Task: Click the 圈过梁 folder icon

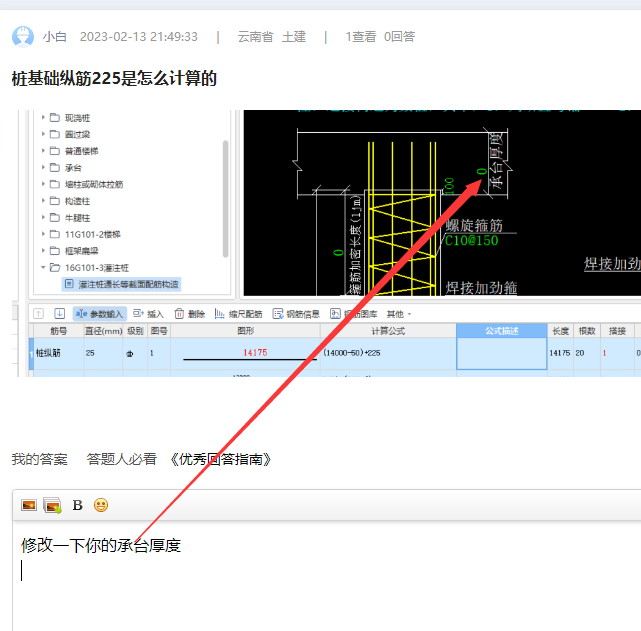Action: (x=55, y=134)
